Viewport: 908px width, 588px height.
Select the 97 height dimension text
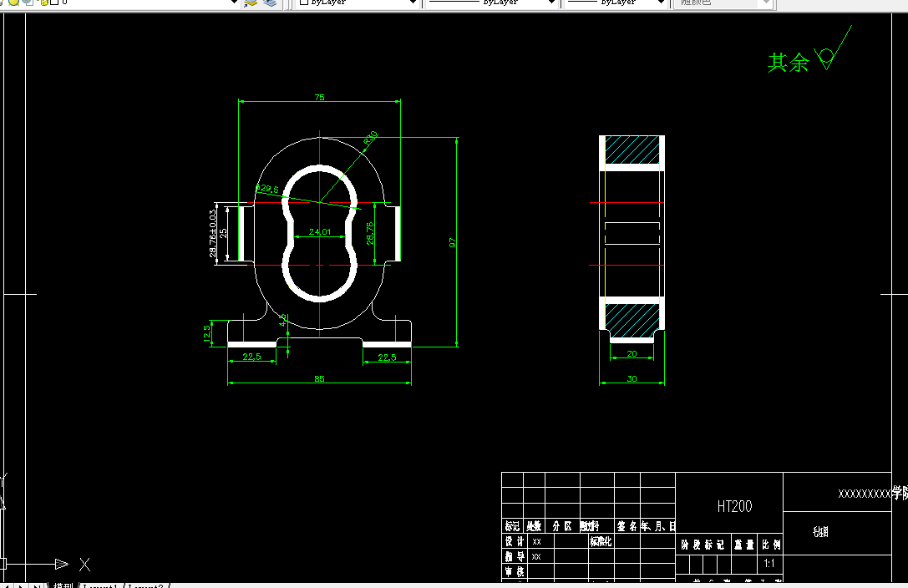452,243
